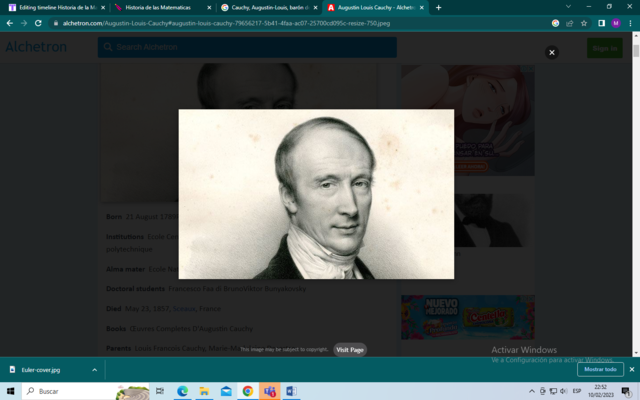The image size is (640, 400).
Task: Click the alchetron.com address bar URL
Action: click(227, 23)
